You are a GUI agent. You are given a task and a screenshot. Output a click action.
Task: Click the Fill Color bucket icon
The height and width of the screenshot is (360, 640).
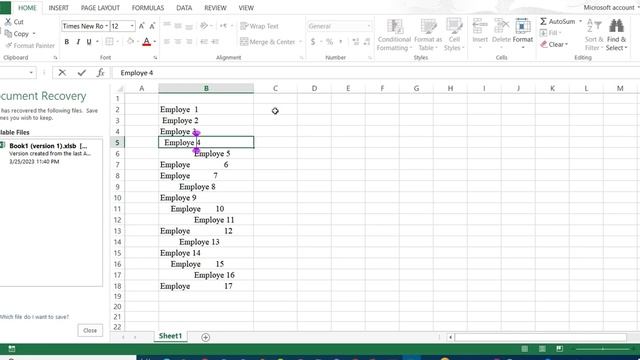click(x=130, y=42)
